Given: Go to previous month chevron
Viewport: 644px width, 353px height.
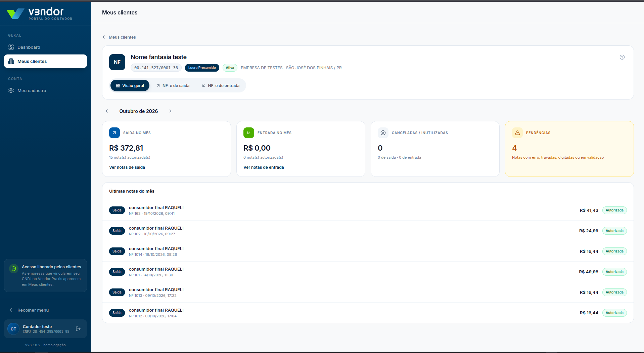Looking at the screenshot, I should click(107, 111).
